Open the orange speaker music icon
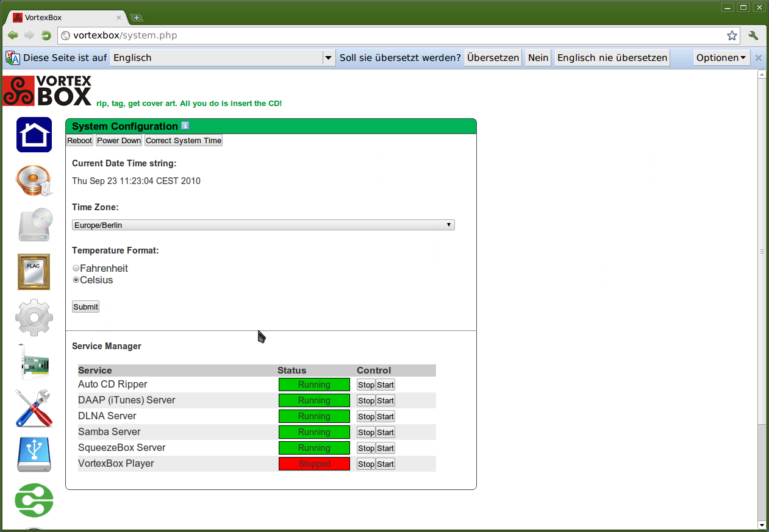 pyautogui.click(x=34, y=181)
